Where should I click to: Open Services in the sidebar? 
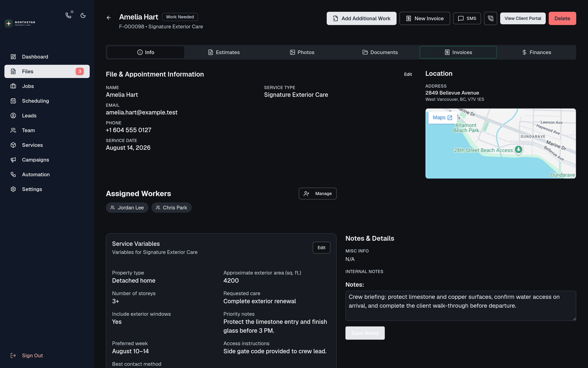tap(47, 145)
